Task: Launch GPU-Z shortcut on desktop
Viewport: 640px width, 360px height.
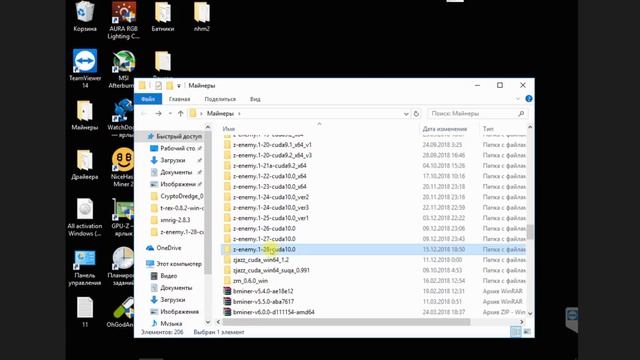Action: (122, 217)
